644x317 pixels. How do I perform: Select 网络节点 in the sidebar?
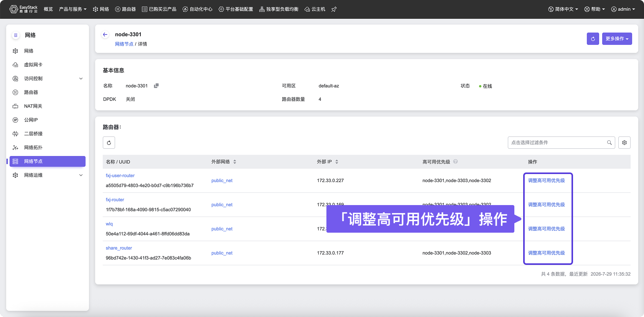pyautogui.click(x=48, y=161)
